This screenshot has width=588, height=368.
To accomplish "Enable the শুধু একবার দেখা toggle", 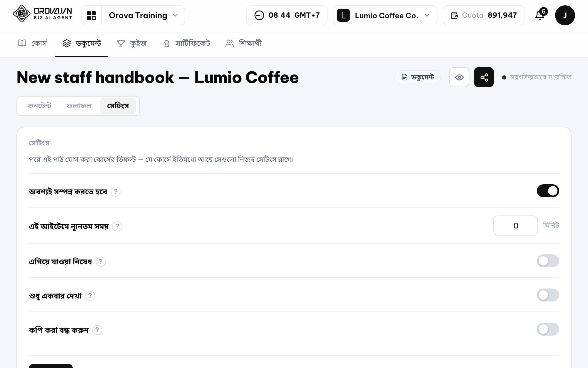I will point(548,295).
